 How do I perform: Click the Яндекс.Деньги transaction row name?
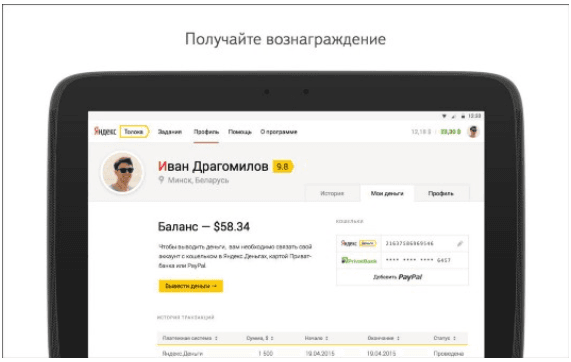click(182, 353)
